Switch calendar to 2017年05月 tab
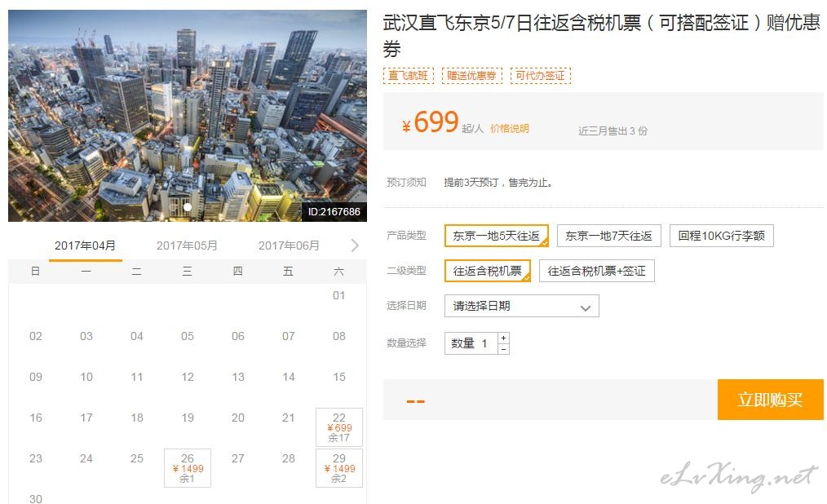827x504 pixels. (187, 245)
